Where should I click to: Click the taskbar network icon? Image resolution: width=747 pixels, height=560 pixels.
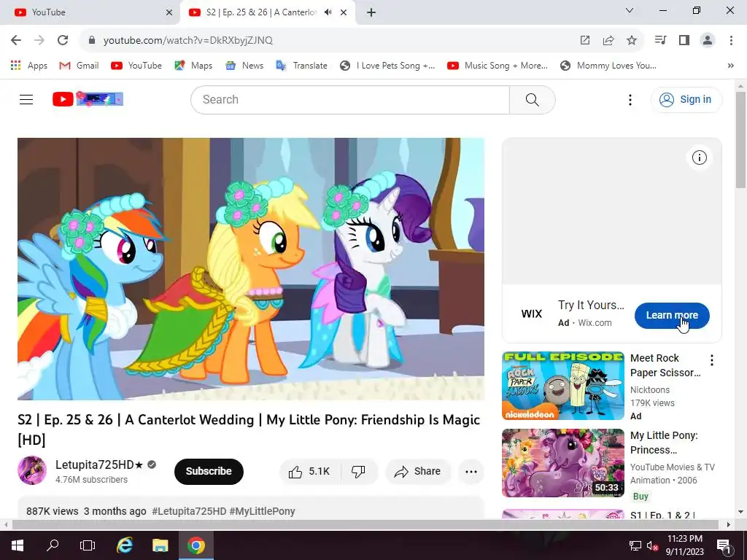click(635, 545)
